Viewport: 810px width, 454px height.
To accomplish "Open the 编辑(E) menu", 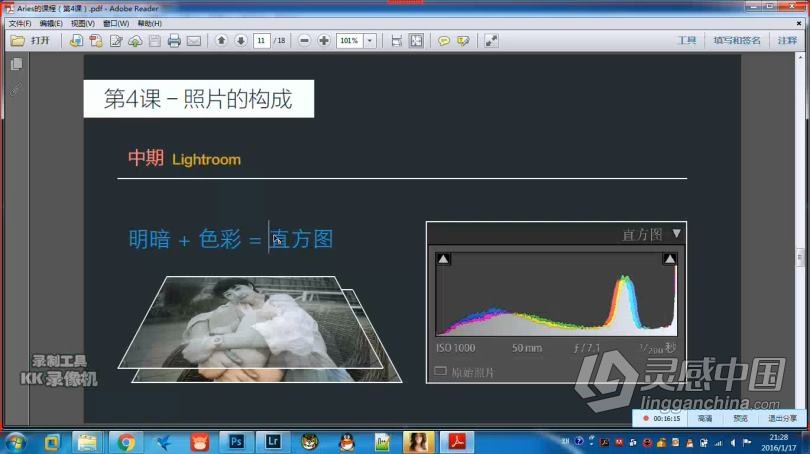I will click(x=51, y=23).
